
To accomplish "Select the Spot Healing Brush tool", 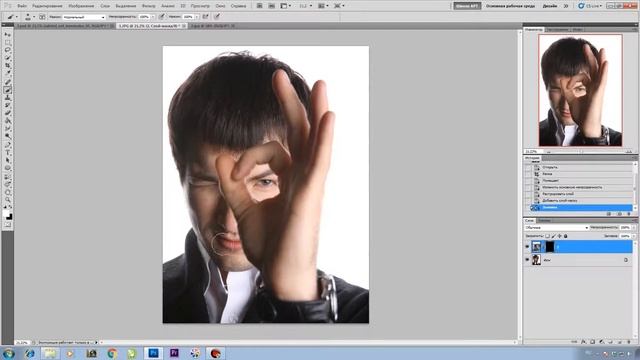I will pos(7,81).
